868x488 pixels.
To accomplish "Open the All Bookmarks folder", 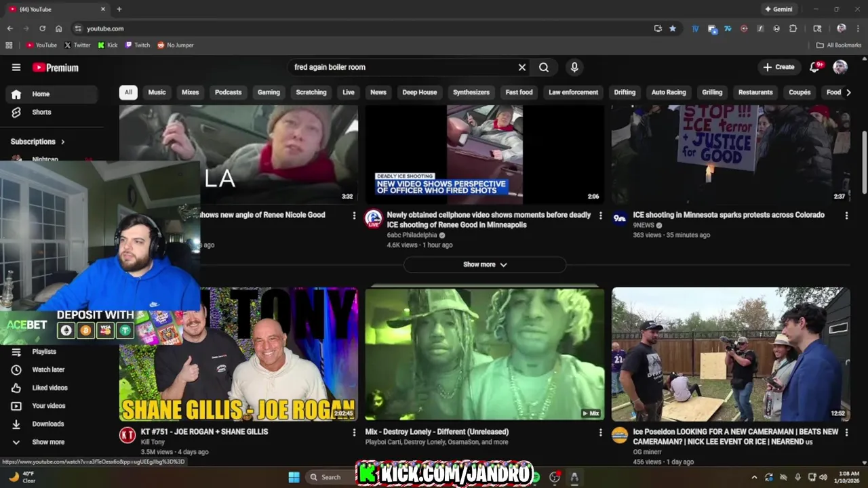I will [x=839, y=45].
